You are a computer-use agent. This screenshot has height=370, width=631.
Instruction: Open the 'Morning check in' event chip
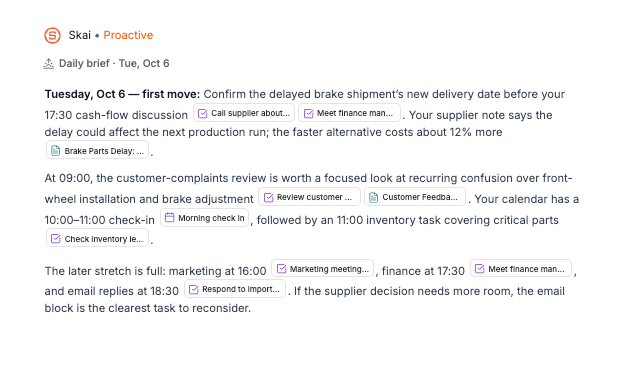pyautogui.click(x=204, y=218)
